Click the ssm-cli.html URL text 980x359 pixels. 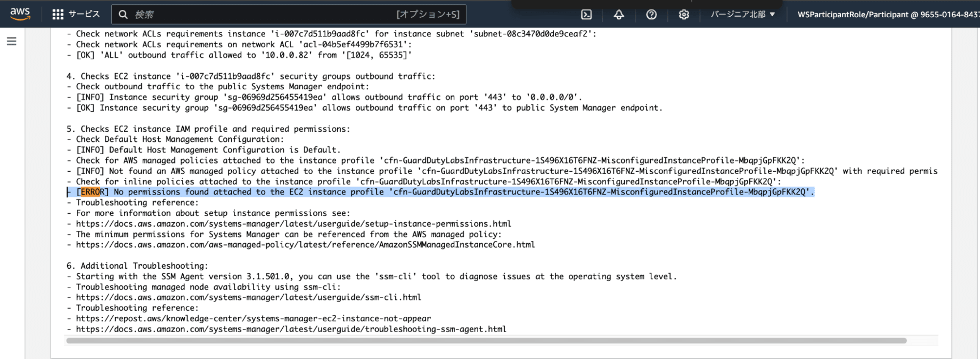(x=248, y=297)
